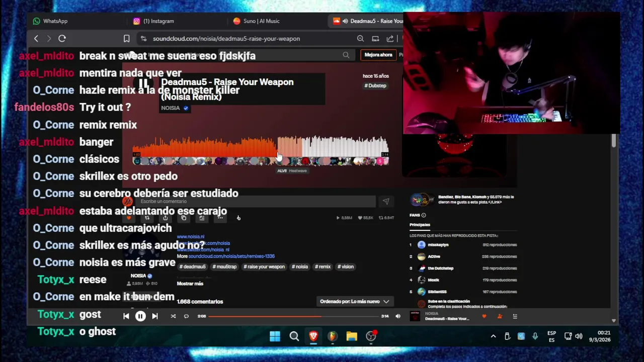Screen dimensions: 644x362
Task: Open site settings icon beside the URL
Action: pos(143,39)
